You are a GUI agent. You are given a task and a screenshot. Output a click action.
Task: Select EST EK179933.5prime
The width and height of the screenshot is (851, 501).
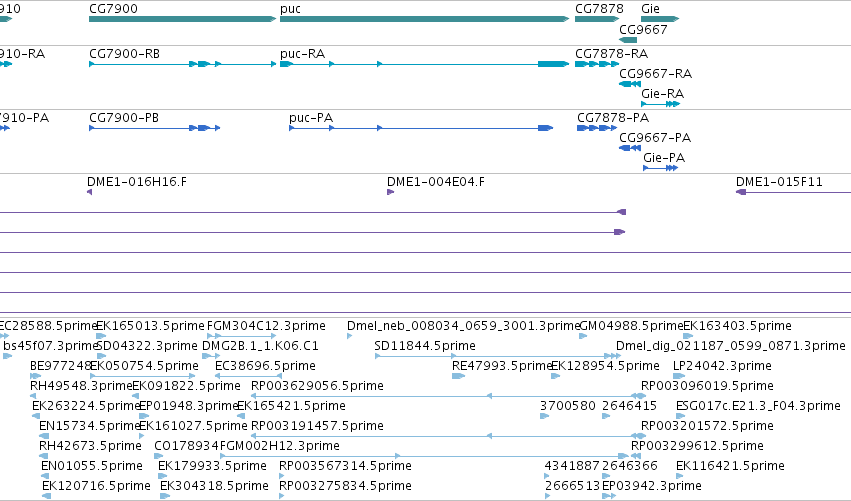[x=212, y=466]
